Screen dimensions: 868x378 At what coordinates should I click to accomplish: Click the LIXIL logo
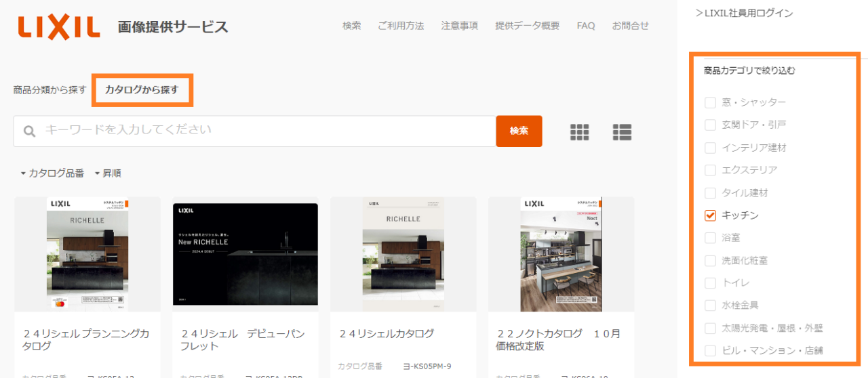click(60, 26)
